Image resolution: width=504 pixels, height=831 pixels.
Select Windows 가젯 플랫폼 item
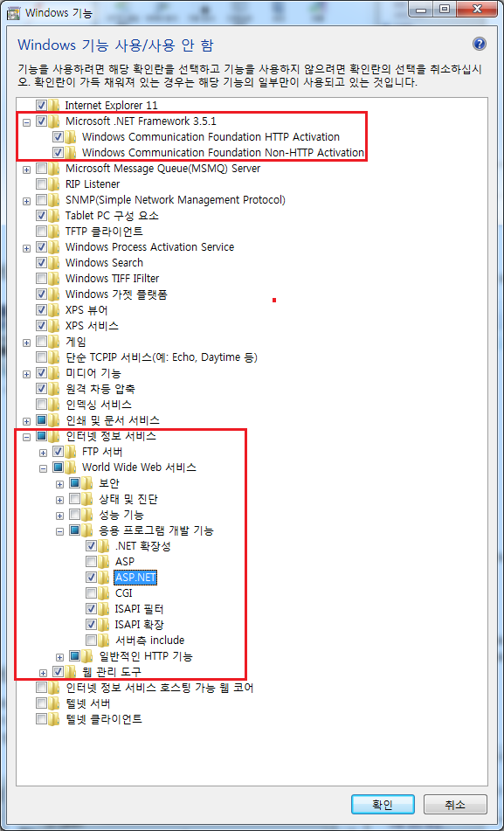coord(116,294)
